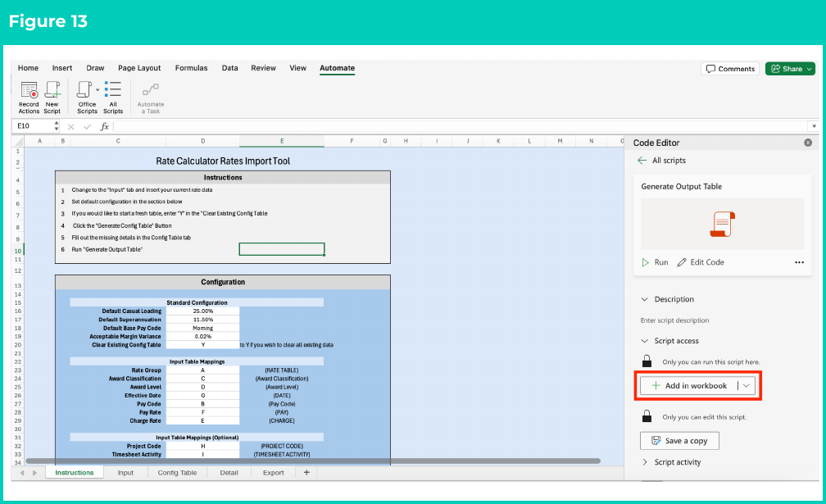This screenshot has width=826, height=504.
Task: Click next sheet navigation arrow
Action: tap(34, 473)
